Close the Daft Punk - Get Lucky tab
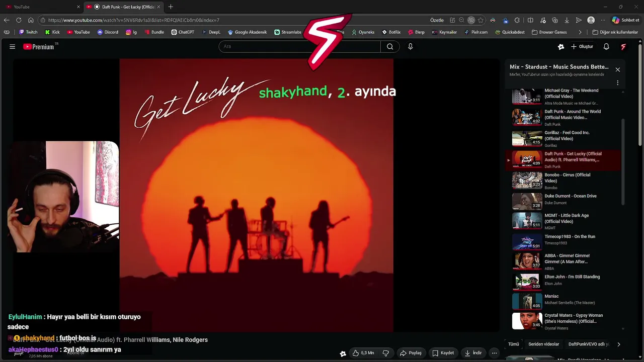 click(158, 7)
